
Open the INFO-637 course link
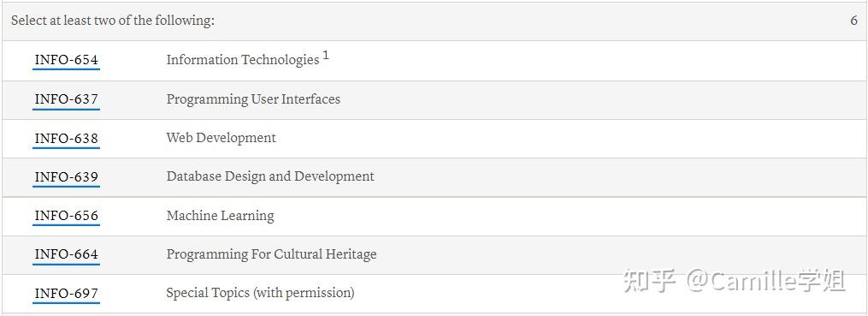67,99
